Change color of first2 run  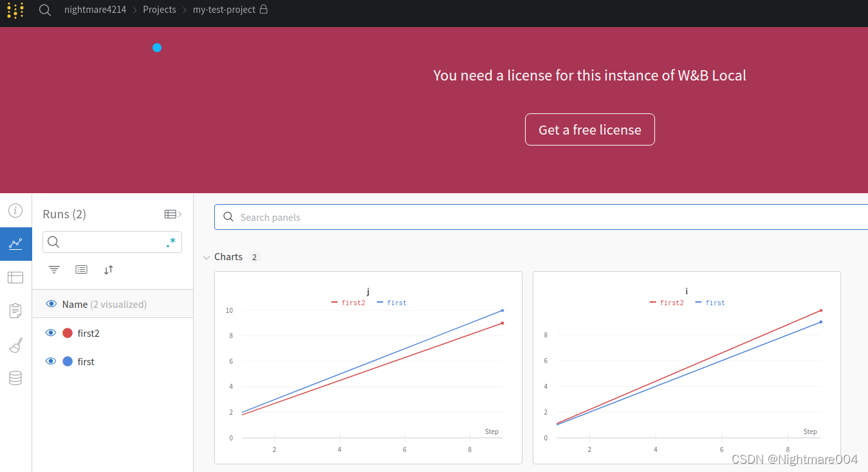point(68,333)
